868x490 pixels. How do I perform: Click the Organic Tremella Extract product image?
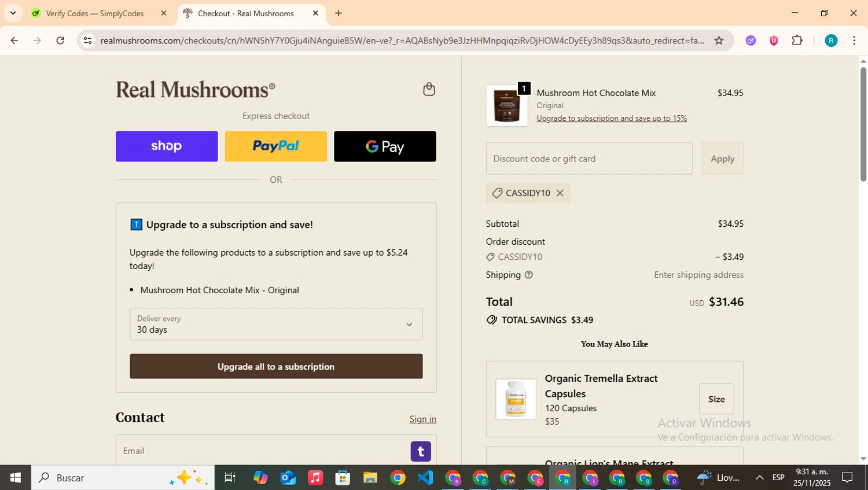pos(516,399)
